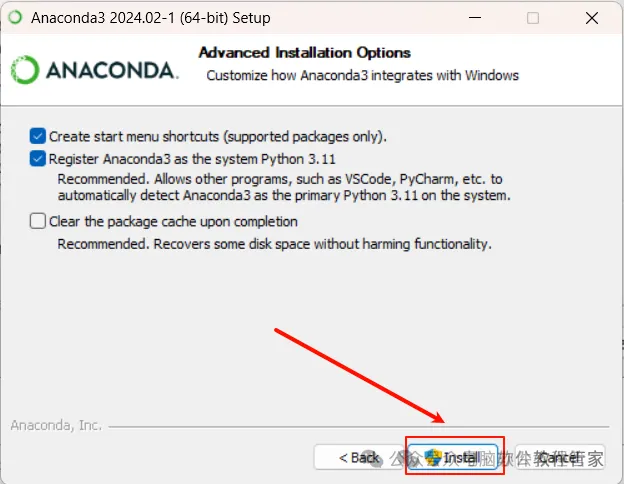The height and width of the screenshot is (484, 624).
Task: Click the Anaconda ring icon in title bar
Action: (16, 17)
